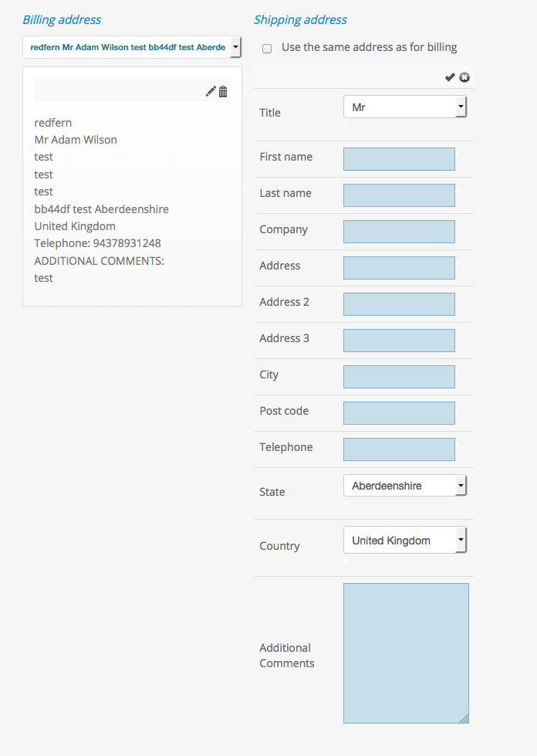
Task: Click the Post code field
Action: click(399, 413)
